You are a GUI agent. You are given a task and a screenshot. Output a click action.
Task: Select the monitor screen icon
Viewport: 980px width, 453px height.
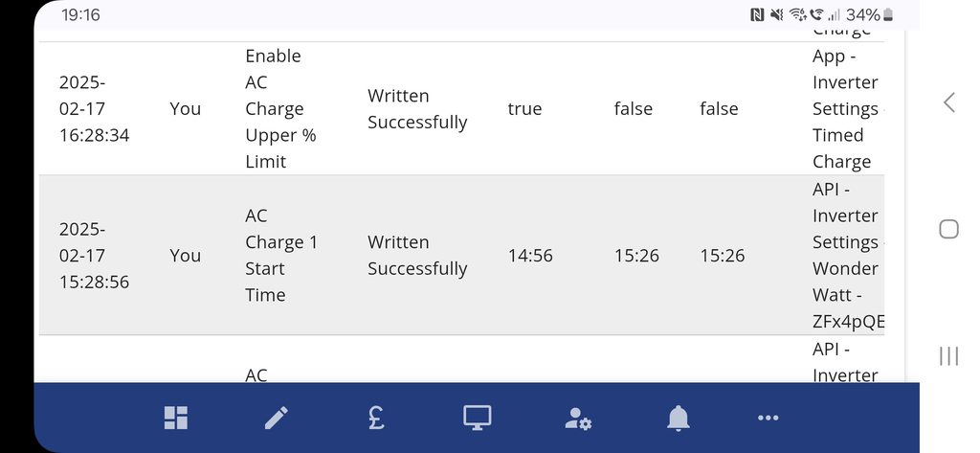pos(477,418)
